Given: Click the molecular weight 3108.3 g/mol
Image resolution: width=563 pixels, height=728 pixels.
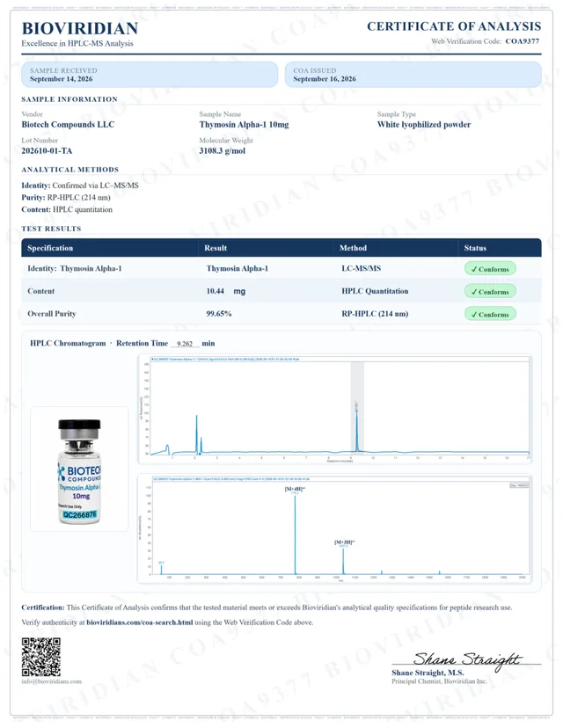Looking at the screenshot, I should pos(222,151).
